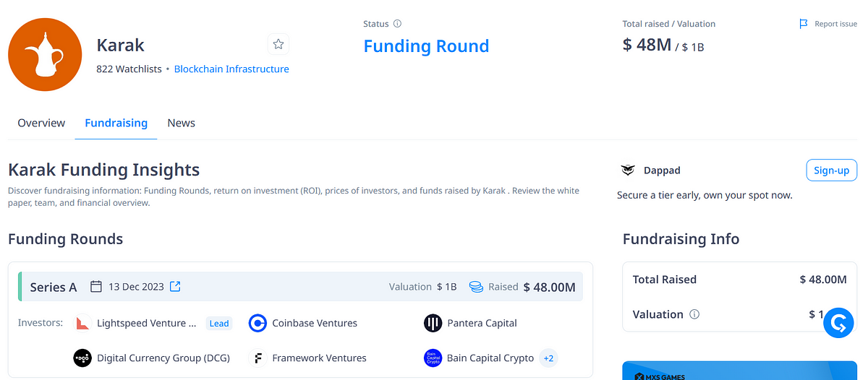The width and height of the screenshot is (868, 380).
Task: Switch to the Overview tab
Action: coord(41,123)
